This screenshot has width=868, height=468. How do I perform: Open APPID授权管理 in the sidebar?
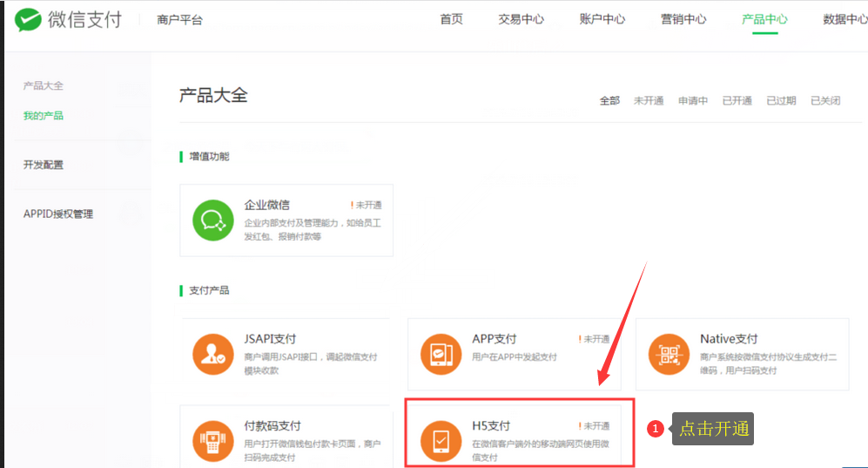pyautogui.click(x=58, y=214)
